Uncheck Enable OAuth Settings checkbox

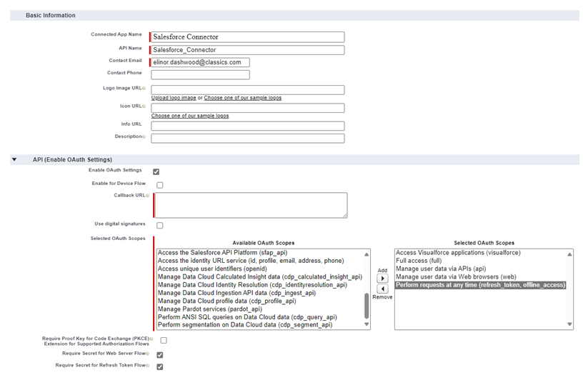(x=156, y=171)
